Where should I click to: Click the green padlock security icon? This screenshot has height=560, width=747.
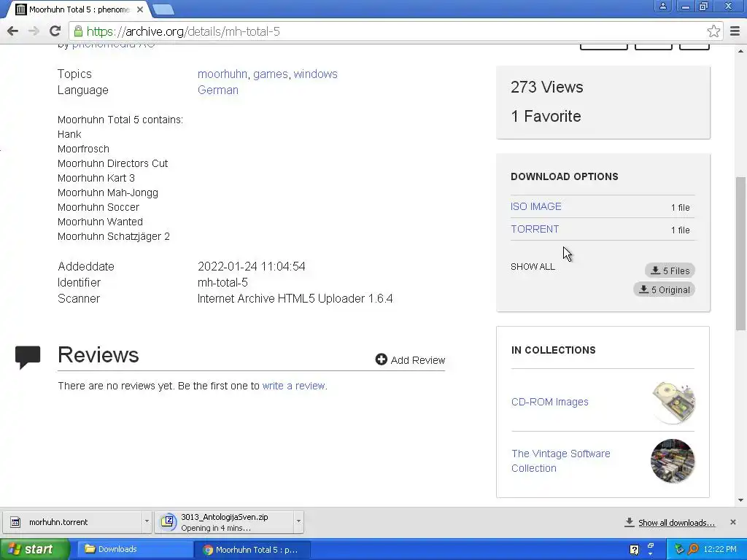point(78,31)
